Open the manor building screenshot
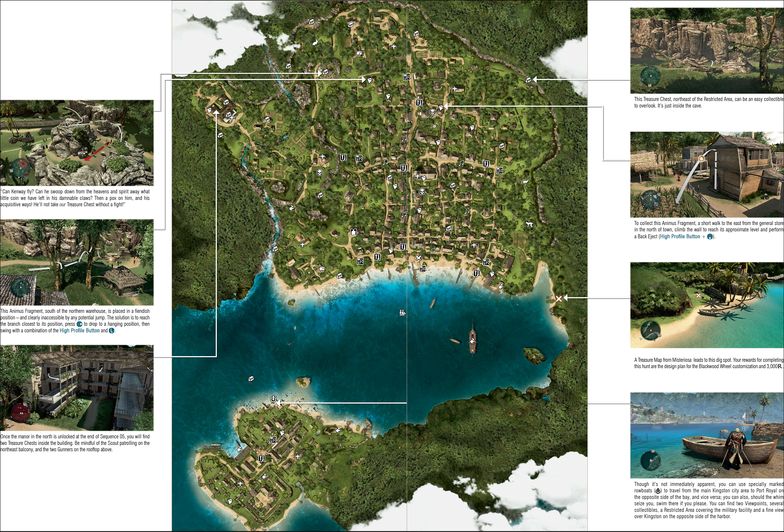784x532 pixels. pos(77,388)
